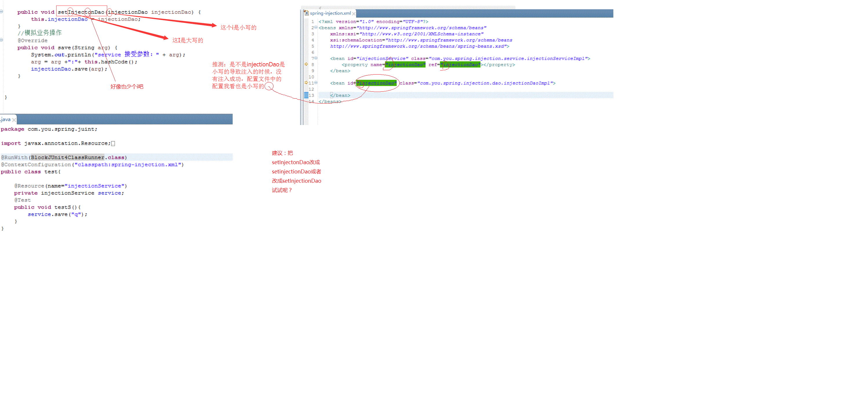868x402 pixels.
Task: Click the "public void testS()" method signature
Action: tap(47, 207)
